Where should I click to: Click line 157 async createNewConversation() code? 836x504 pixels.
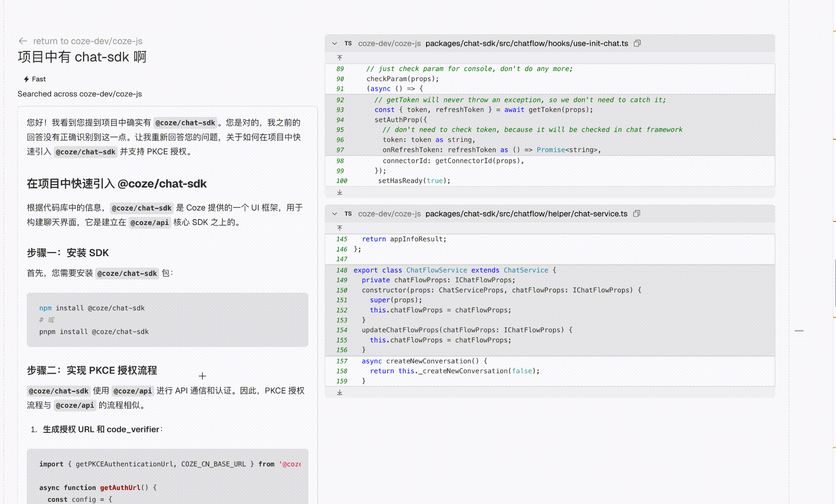(424, 361)
